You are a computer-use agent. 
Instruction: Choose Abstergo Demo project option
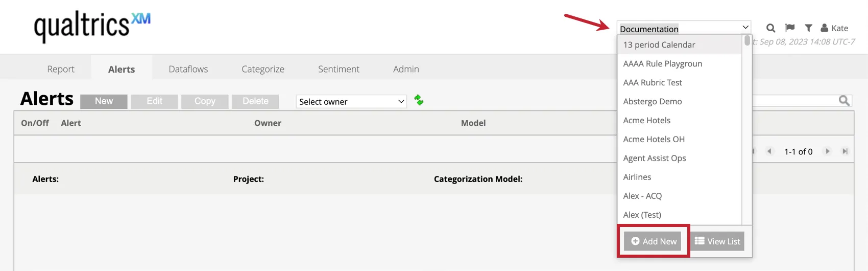click(x=653, y=101)
